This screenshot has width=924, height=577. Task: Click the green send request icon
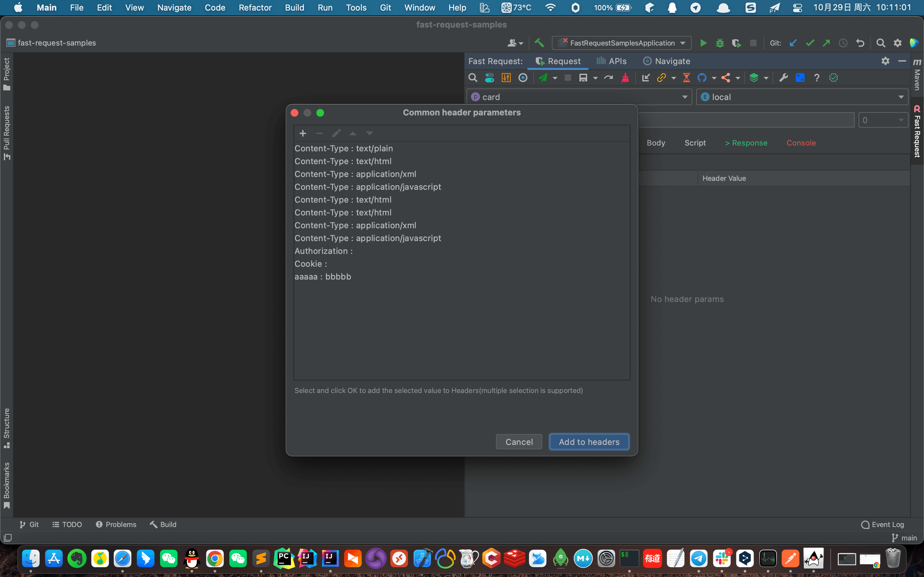(543, 78)
